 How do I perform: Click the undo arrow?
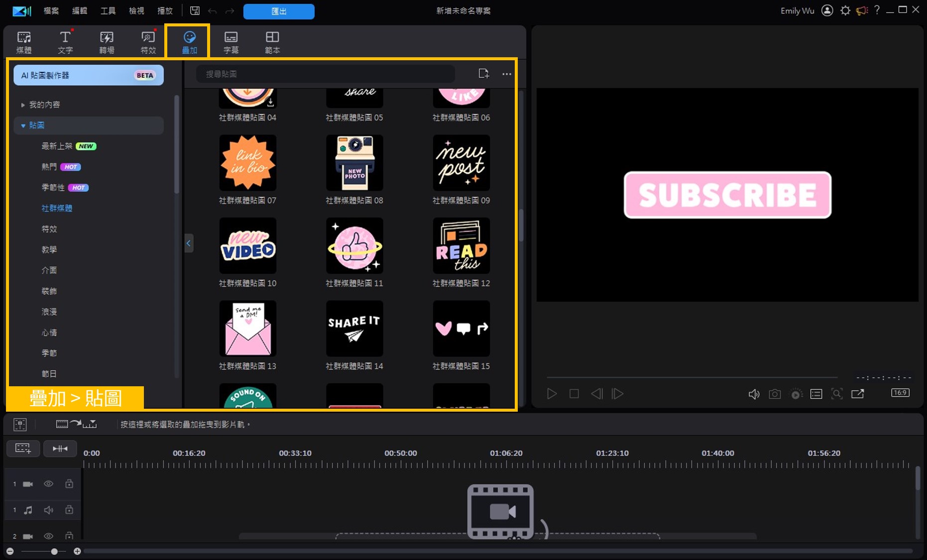point(213,11)
